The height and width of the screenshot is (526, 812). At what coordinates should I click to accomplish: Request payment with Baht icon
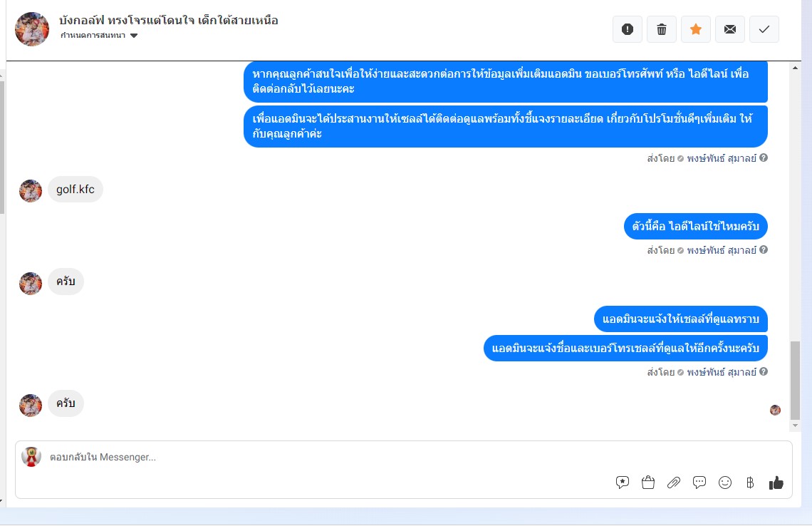pos(750,483)
